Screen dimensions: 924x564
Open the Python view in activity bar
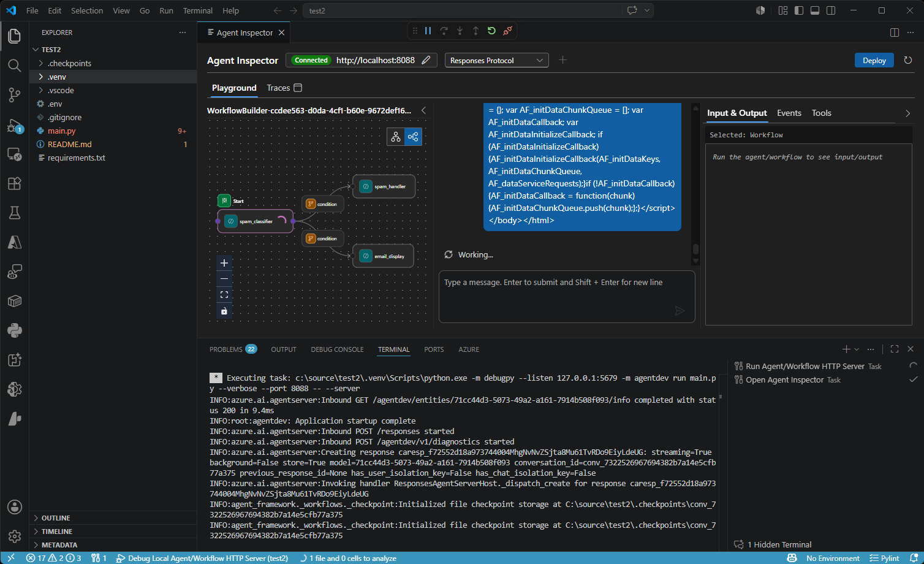15,330
